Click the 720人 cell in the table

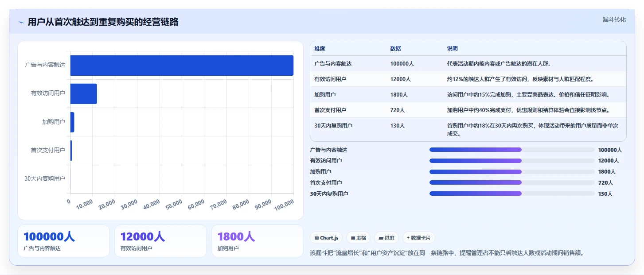[x=398, y=110]
